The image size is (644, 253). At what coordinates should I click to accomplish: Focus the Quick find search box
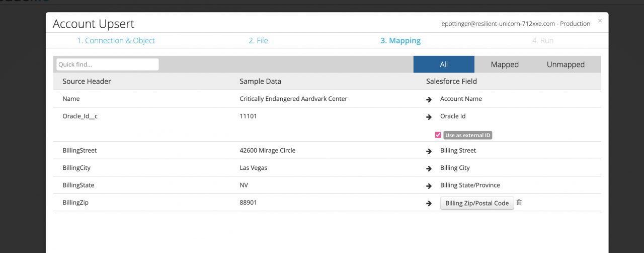coord(108,65)
